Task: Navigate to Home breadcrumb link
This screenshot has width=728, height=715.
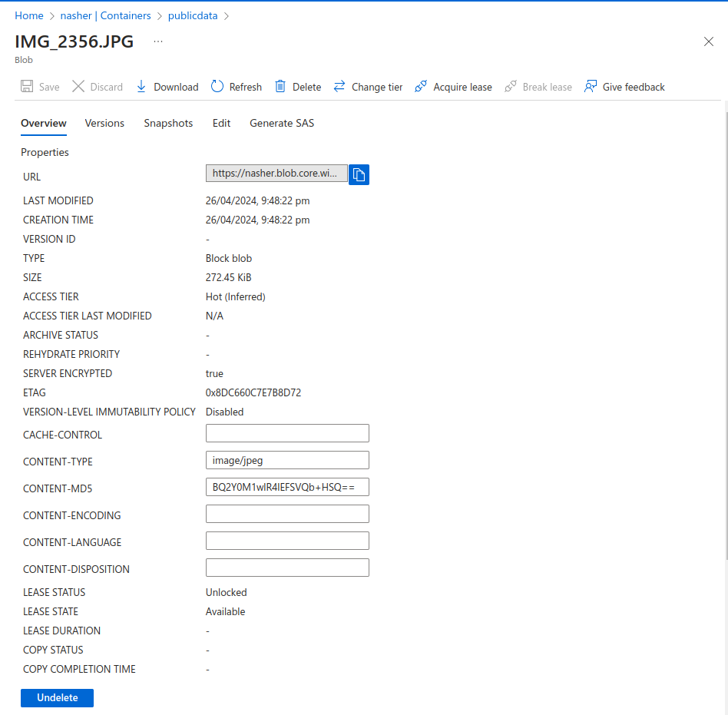Action: pos(29,15)
